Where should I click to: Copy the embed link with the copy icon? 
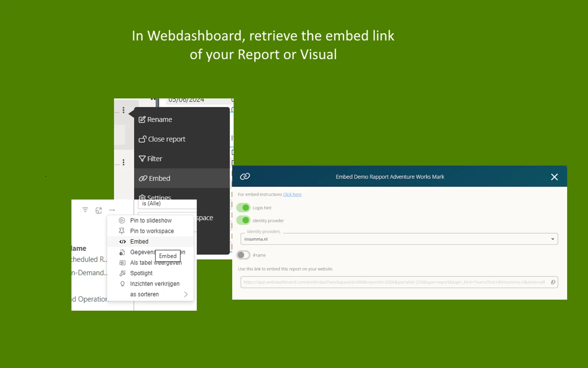[553, 282]
